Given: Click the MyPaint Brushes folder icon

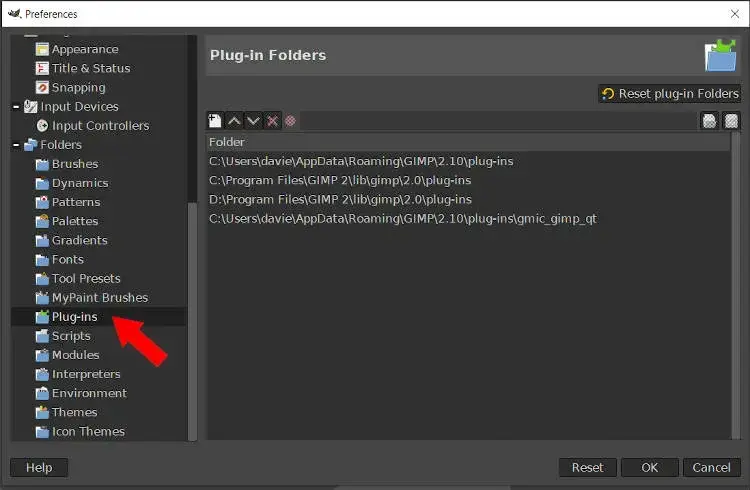Looking at the screenshot, I should [42, 298].
